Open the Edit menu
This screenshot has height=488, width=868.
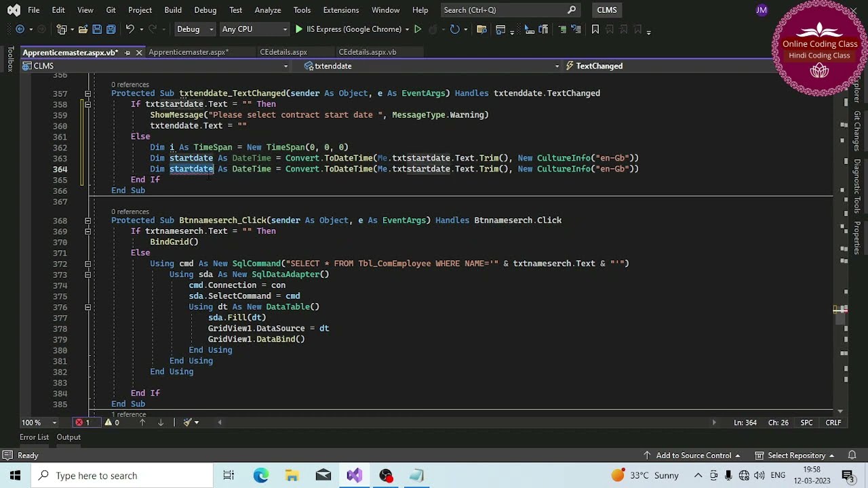pyautogui.click(x=58, y=10)
